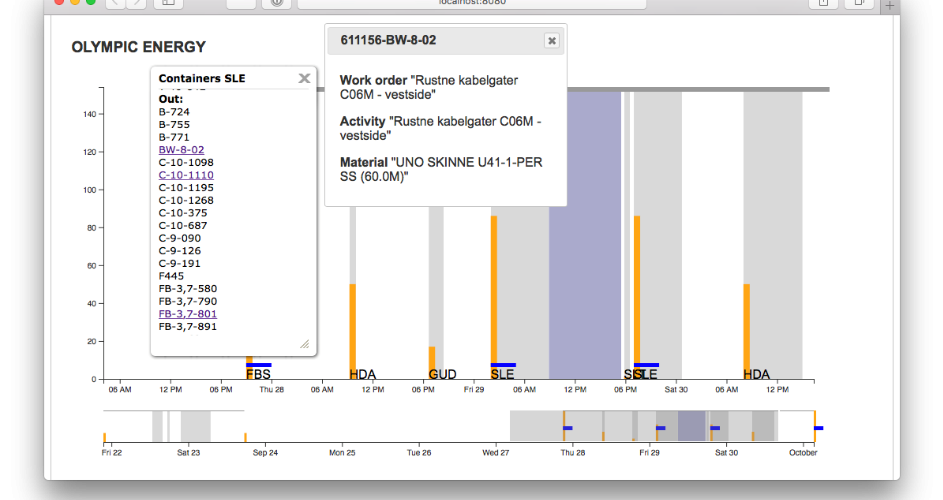The image size is (943, 500).
Task: Select container C-9-191
Action: [180, 264]
